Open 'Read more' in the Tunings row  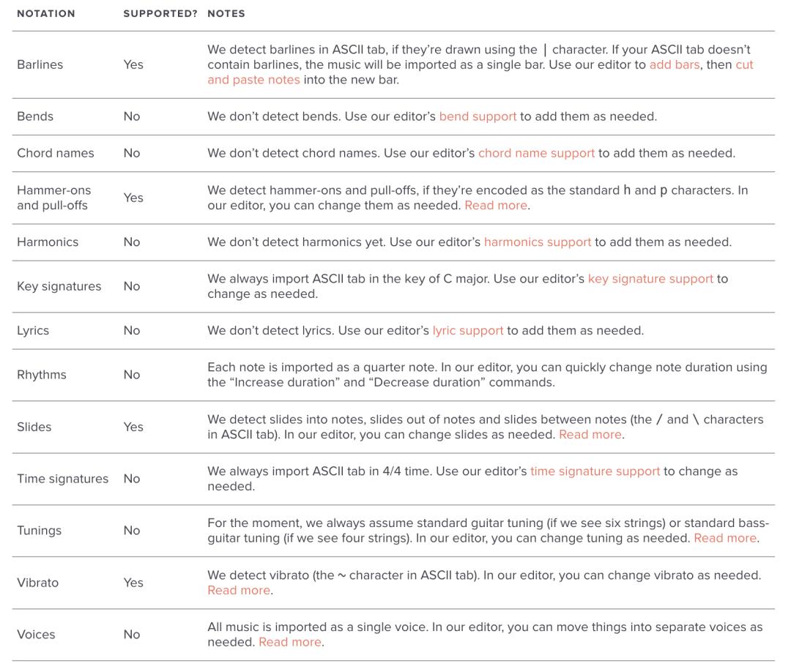coord(725,538)
